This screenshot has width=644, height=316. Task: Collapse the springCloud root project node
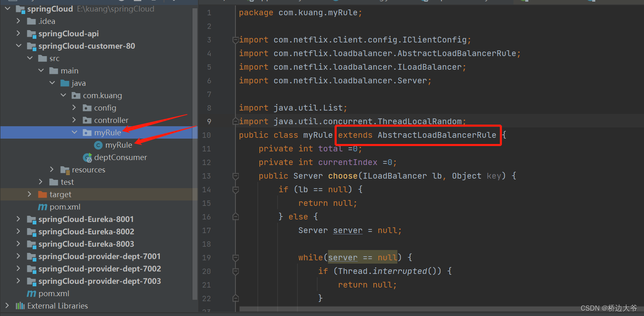pos(7,9)
